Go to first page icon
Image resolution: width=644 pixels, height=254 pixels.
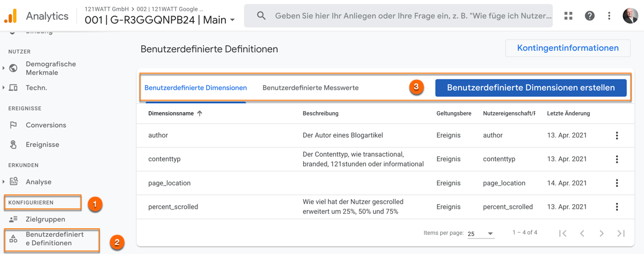coord(562,233)
